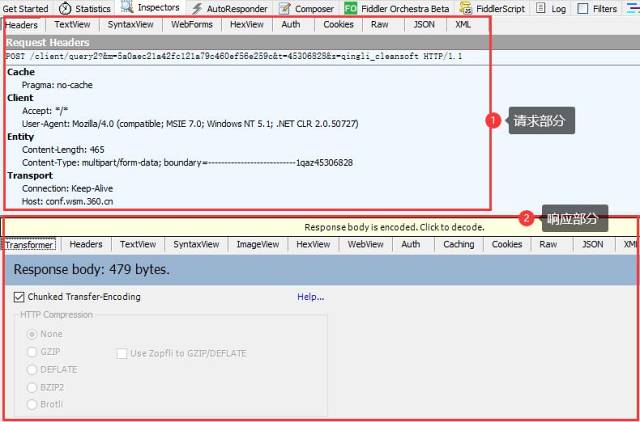The image size is (640, 422).
Task: Open the Get Started tab
Action: (x=24, y=9)
